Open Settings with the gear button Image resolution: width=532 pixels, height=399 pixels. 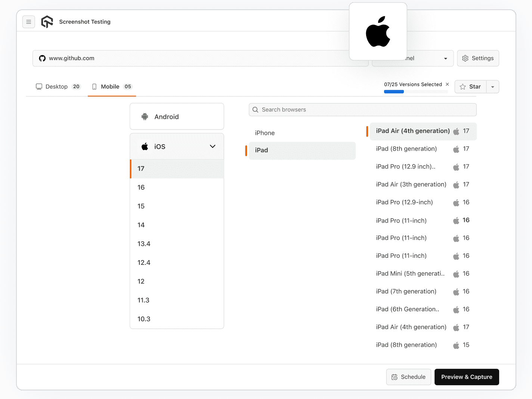[478, 58]
